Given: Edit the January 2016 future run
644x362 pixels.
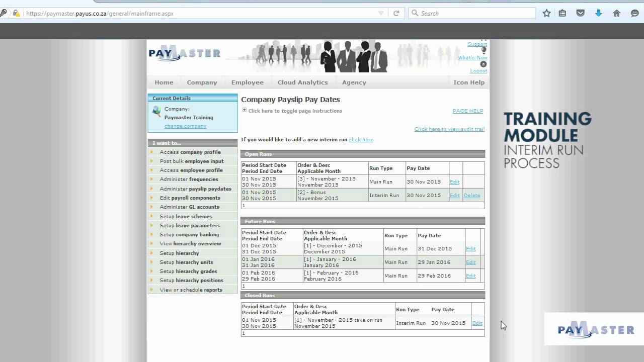Looking at the screenshot, I should [x=470, y=262].
